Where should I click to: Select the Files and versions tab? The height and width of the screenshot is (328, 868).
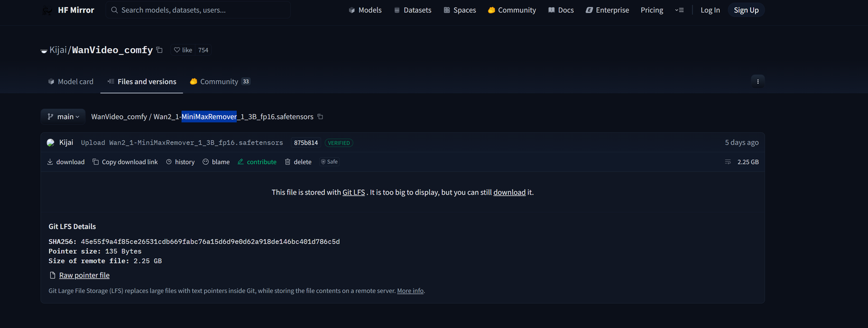point(142,81)
